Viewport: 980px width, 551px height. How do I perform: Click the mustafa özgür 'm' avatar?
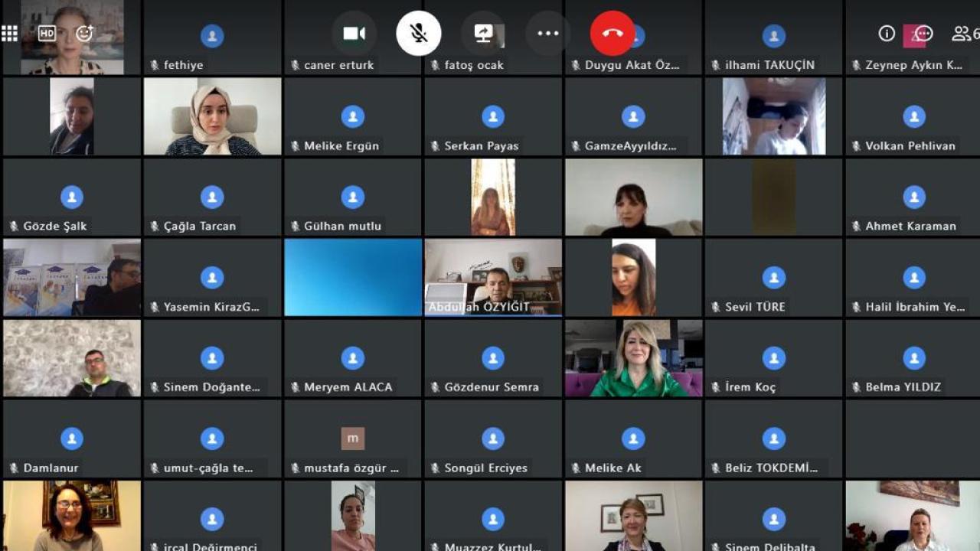pos(352,439)
